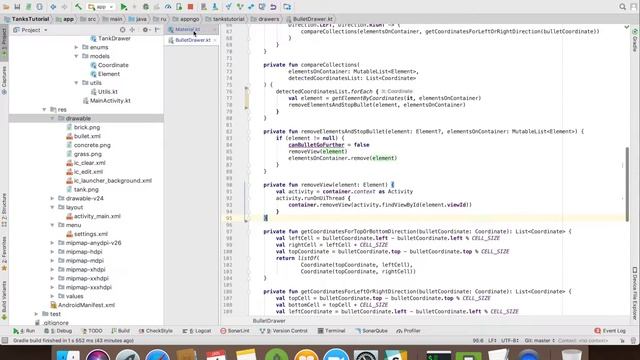Open the Run tool window
The height and width of the screenshot is (360, 640).
click(24, 331)
